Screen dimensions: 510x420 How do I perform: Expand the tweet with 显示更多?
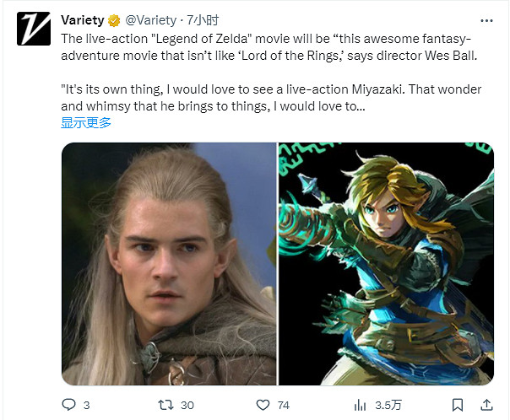[x=85, y=122]
